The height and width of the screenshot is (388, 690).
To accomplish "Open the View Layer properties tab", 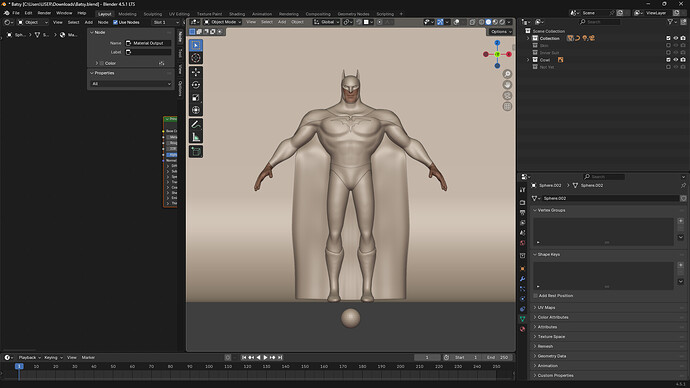I will [522, 223].
